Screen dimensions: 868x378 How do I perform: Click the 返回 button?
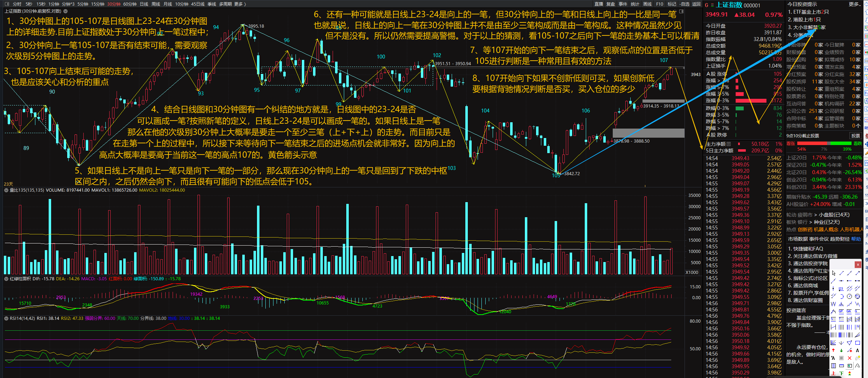[696, 4]
